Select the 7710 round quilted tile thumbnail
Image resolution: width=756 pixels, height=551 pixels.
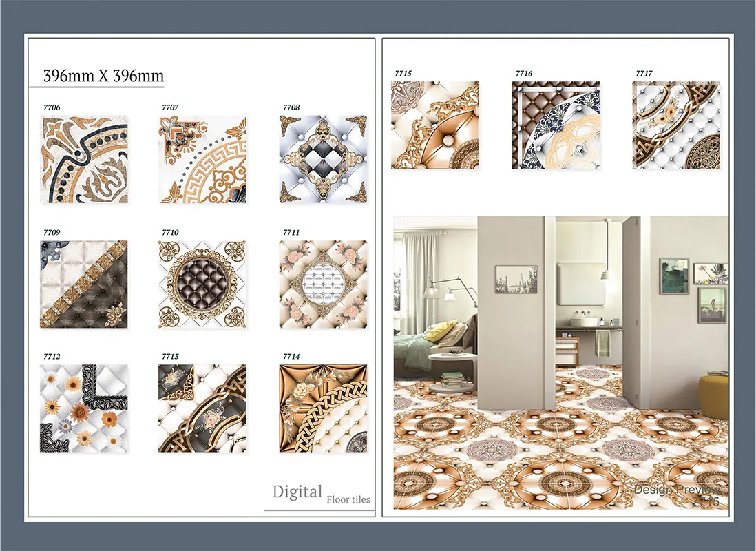point(202,284)
